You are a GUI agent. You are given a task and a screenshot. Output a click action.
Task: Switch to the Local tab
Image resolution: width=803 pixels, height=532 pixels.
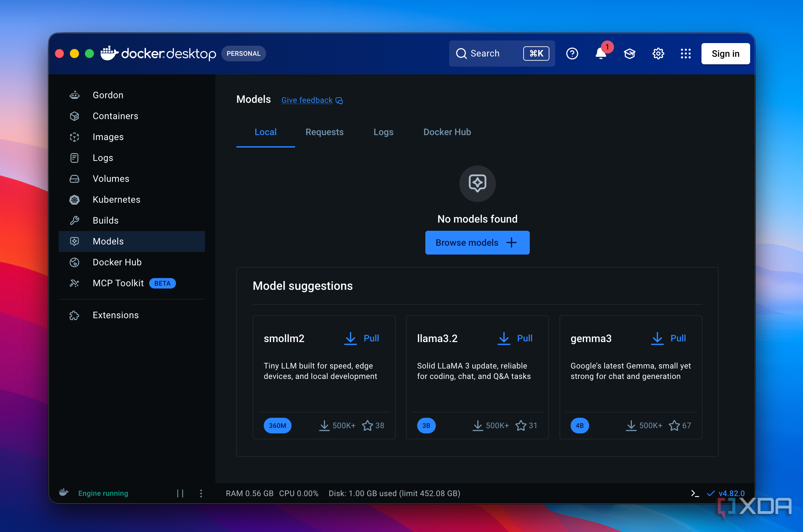(265, 132)
